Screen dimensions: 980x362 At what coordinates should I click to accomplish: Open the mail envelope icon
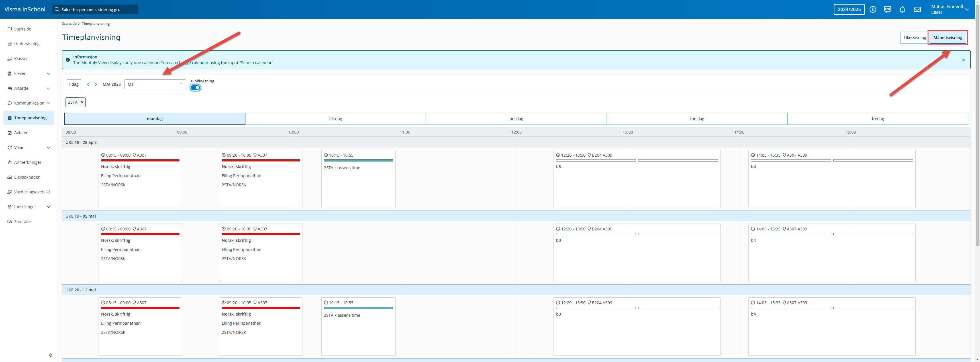tap(917, 9)
